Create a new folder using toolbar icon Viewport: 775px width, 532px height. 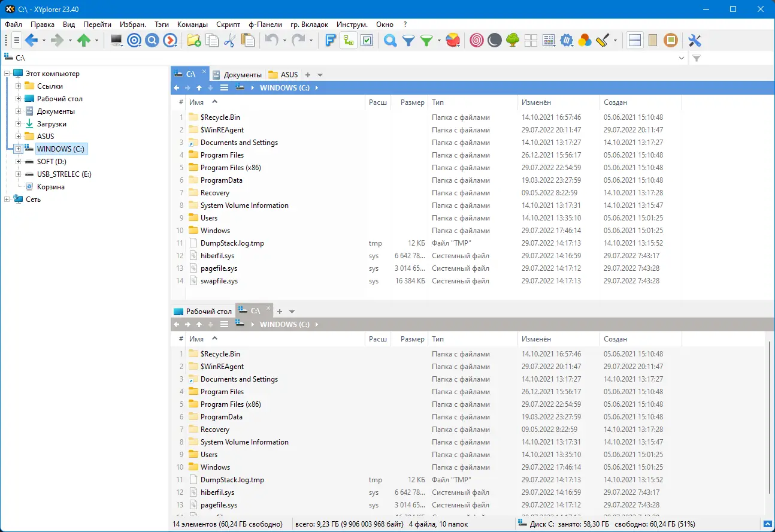point(193,41)
